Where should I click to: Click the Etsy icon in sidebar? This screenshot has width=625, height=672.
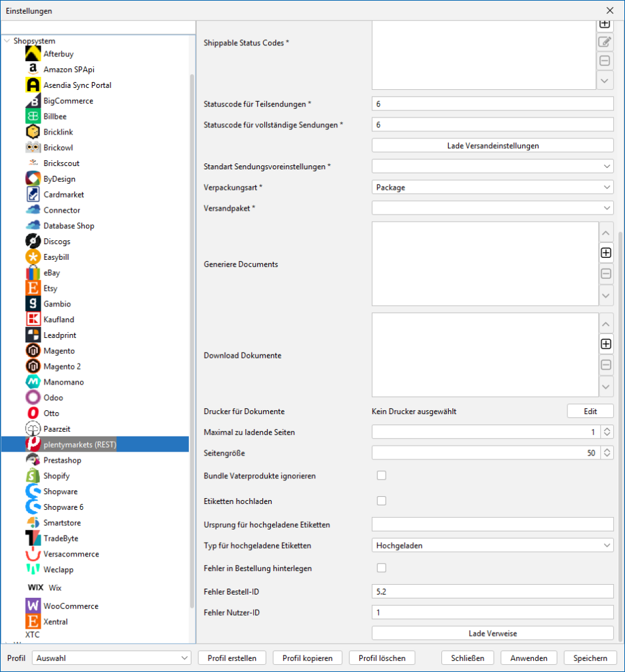click(33, 288)
